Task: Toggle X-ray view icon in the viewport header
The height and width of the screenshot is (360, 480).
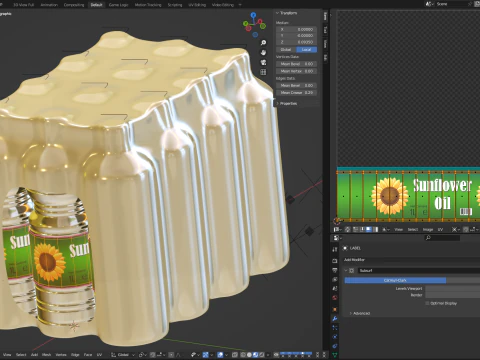Action: coord(234,355)
